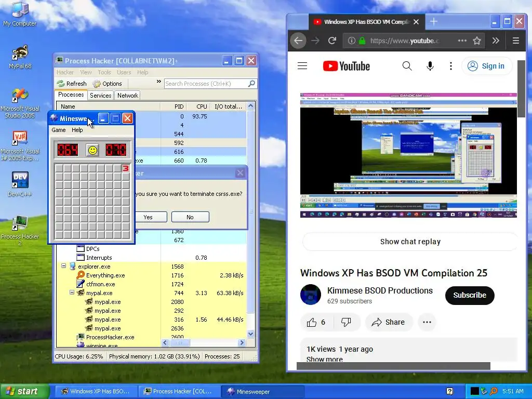Image resolution: width=532 pixels, height=399 pixels.
Task: Go to the YouTube home logo
Action: point(347,66)
